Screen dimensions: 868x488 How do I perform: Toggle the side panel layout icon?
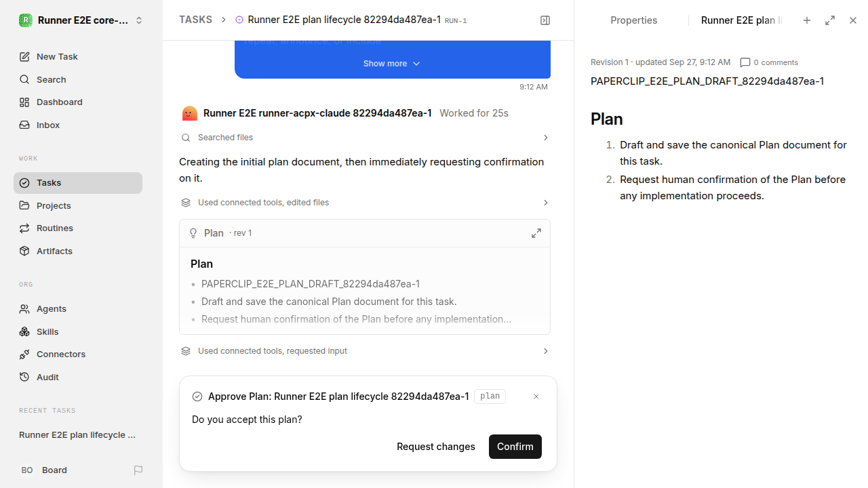545,20
